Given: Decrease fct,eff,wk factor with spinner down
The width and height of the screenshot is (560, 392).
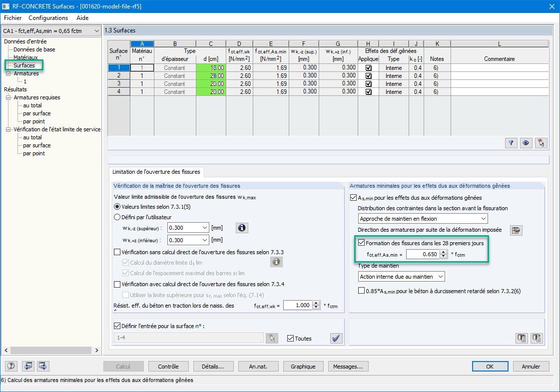Looking at the screenshot, I should [x=316, y=307].
